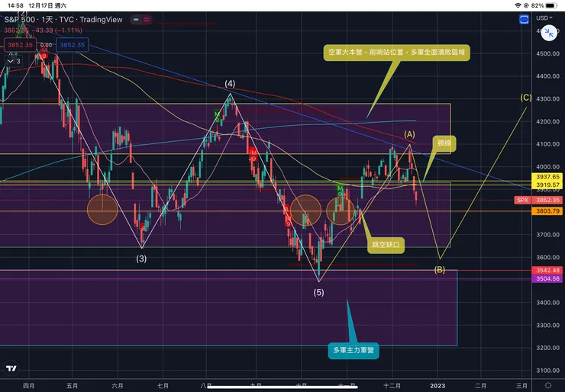
Task: Click the orange 3803.79 price label
Action: pyautogui.click(x=547, y=211)
